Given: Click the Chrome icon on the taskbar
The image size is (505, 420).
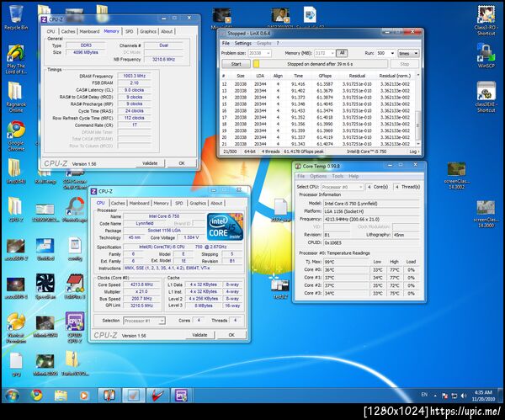Looking at the screenshot, I should pos(36,396).
